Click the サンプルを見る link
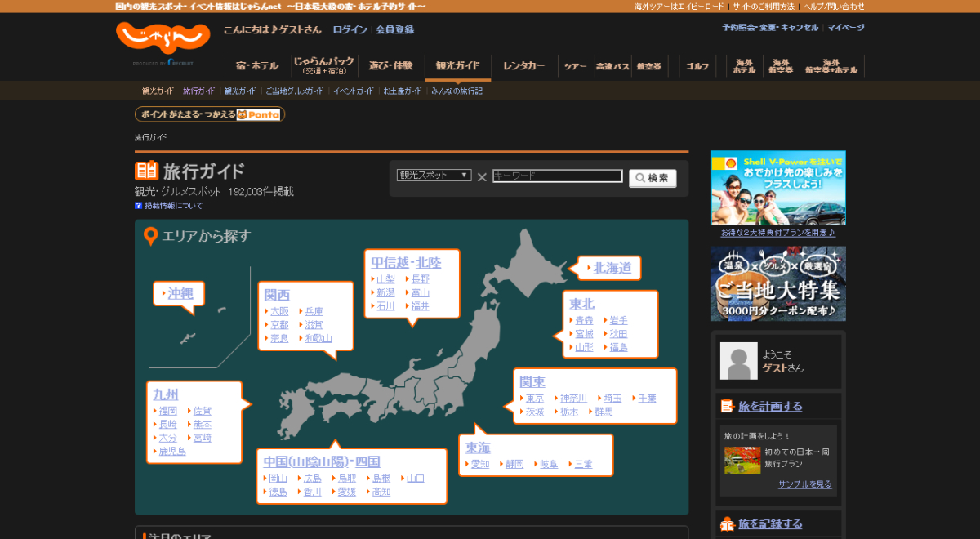The width and height of the screenshot is (980, 539). tap(805, 484)
